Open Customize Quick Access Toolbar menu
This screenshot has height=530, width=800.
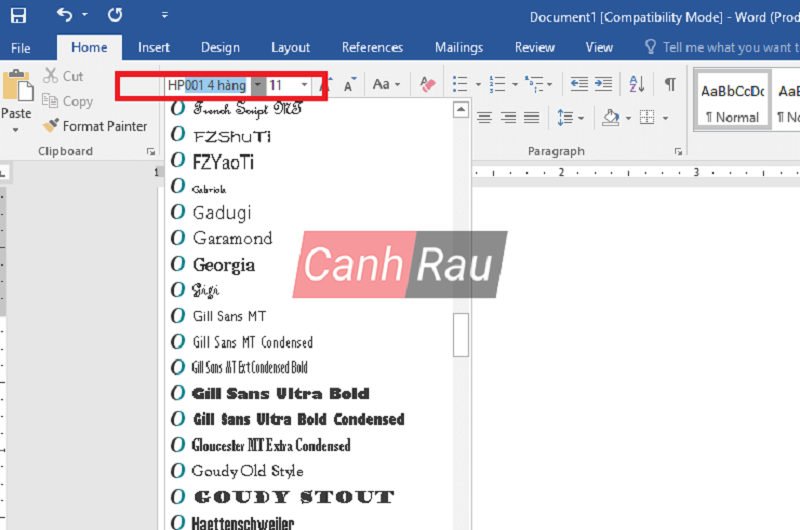click(165, 15)
